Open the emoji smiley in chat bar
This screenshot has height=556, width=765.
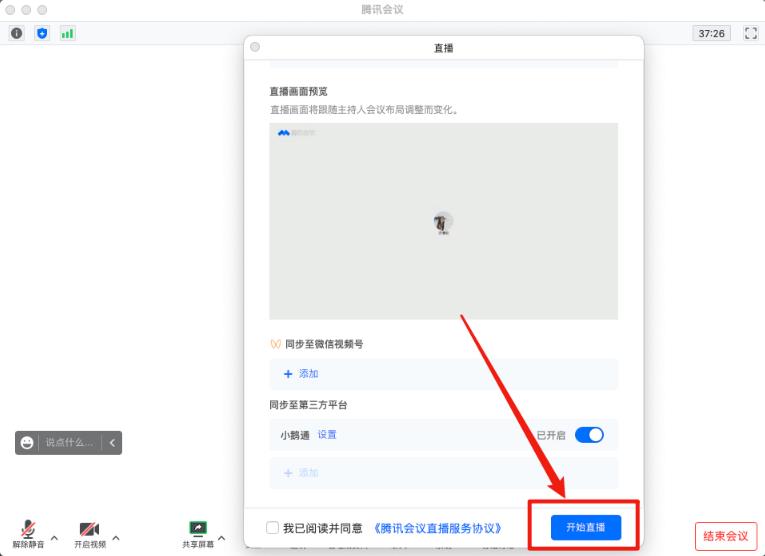tap(27, 442)
